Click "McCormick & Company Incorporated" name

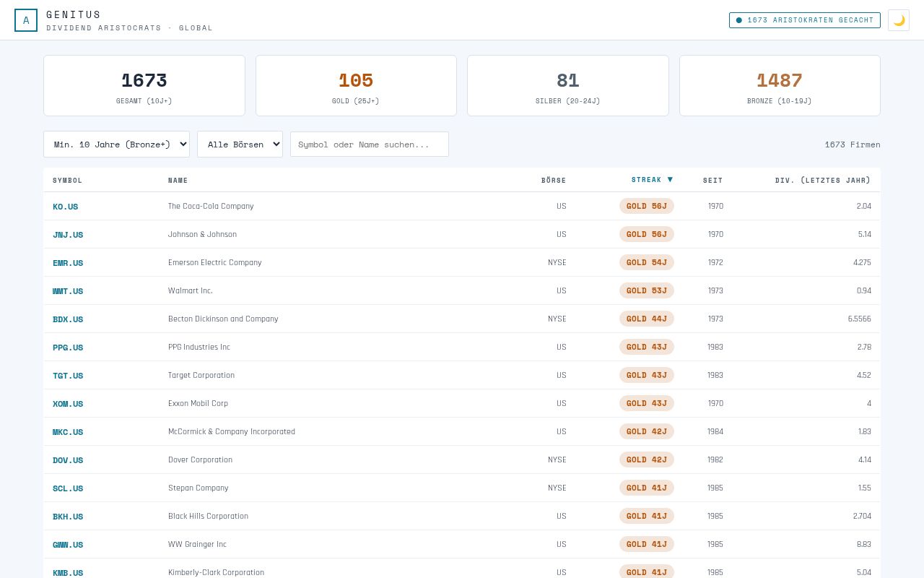click(232, 431)
